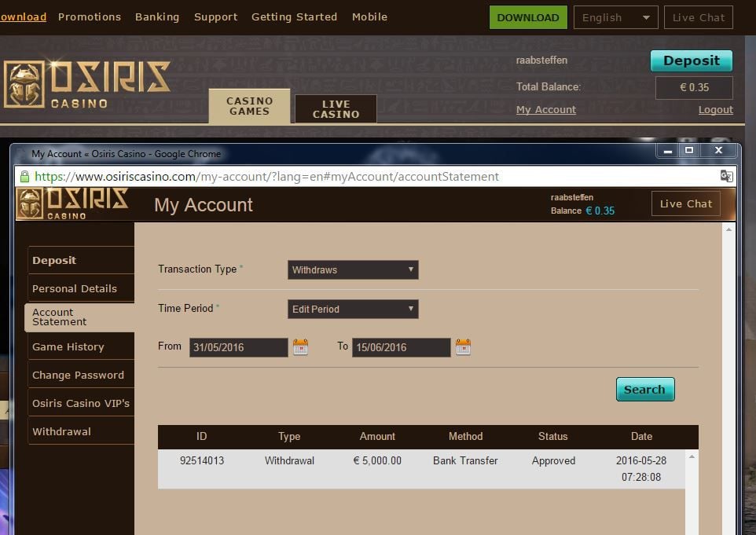Click the Bank Transfer method cell
The height and width of the screenshot is (535, 756).
465,460
